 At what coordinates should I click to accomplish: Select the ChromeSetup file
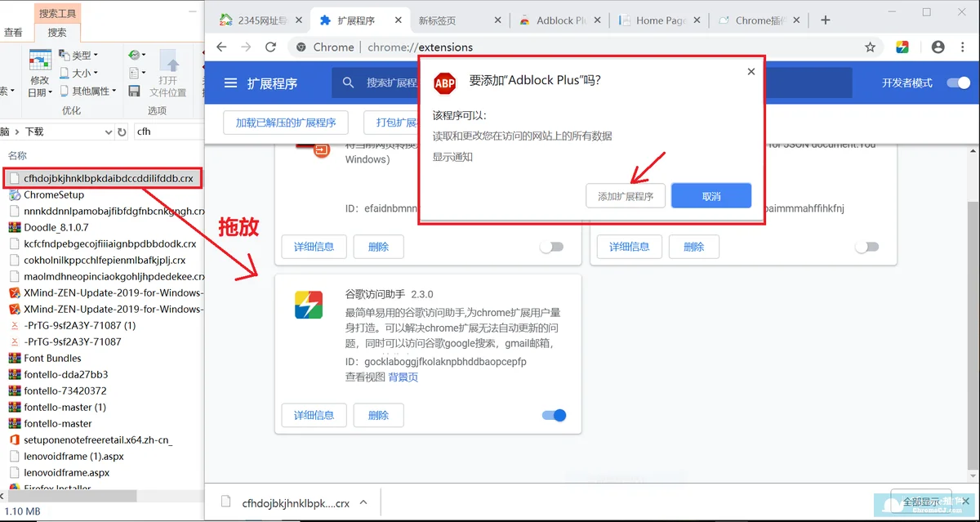point(54,195)
